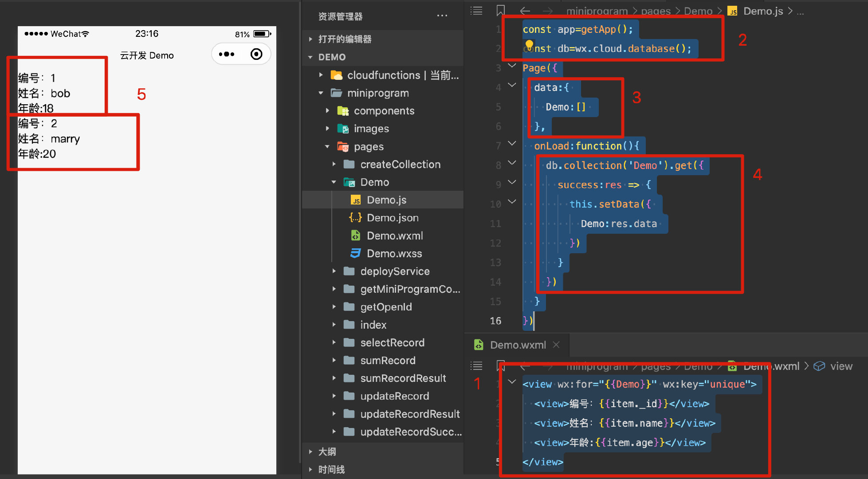868x479 pixels.
Task: Fold the data block on line 4
Action: [x=512, y=85]
